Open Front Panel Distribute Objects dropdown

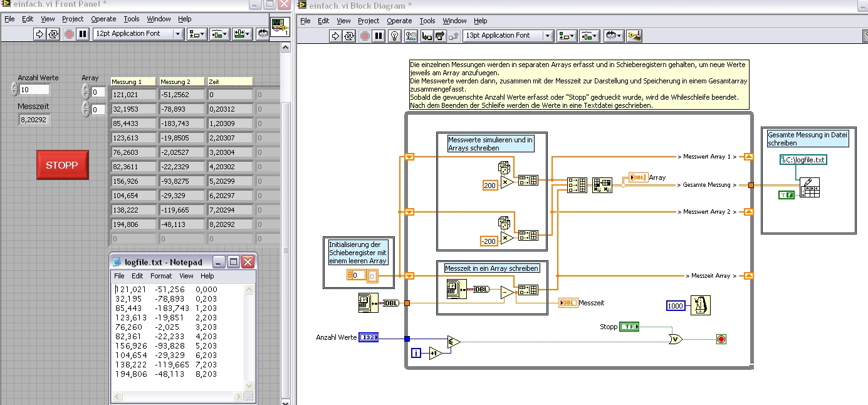219,34
